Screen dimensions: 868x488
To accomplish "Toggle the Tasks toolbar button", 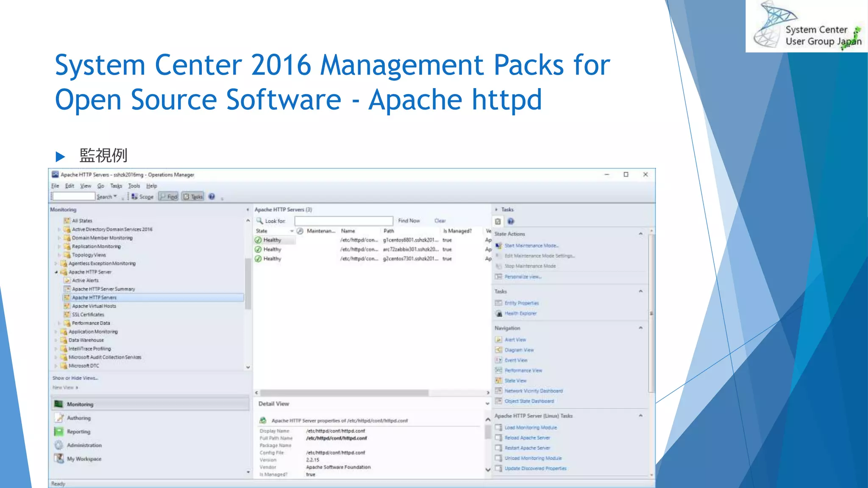I will [x=193, y=197].
